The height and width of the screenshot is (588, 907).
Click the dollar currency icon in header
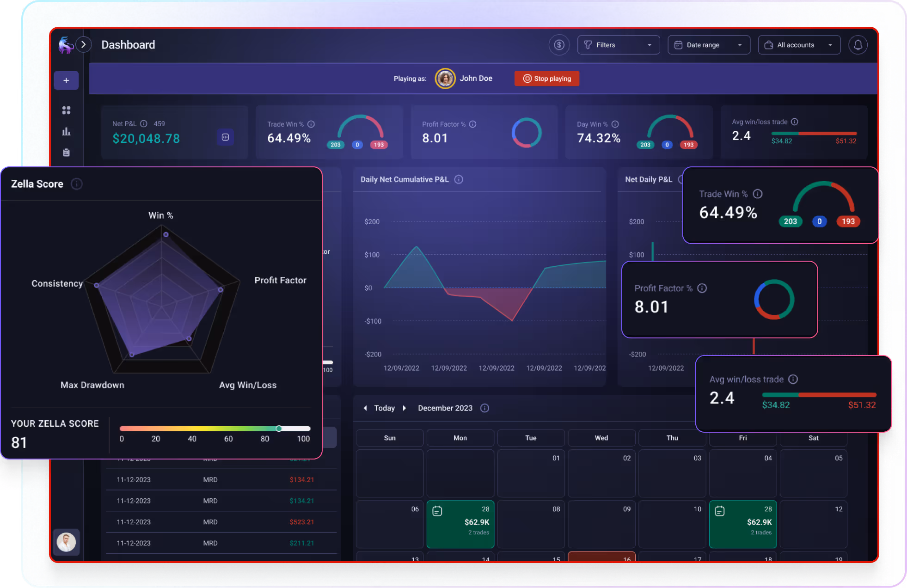[559, 45]
